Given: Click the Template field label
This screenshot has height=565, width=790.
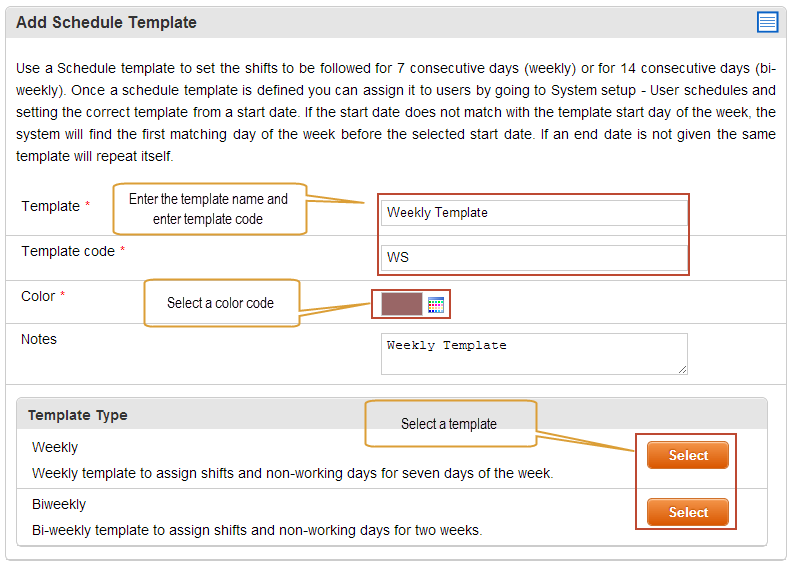Looking at the screenshot, I should (x=50, y=206).
